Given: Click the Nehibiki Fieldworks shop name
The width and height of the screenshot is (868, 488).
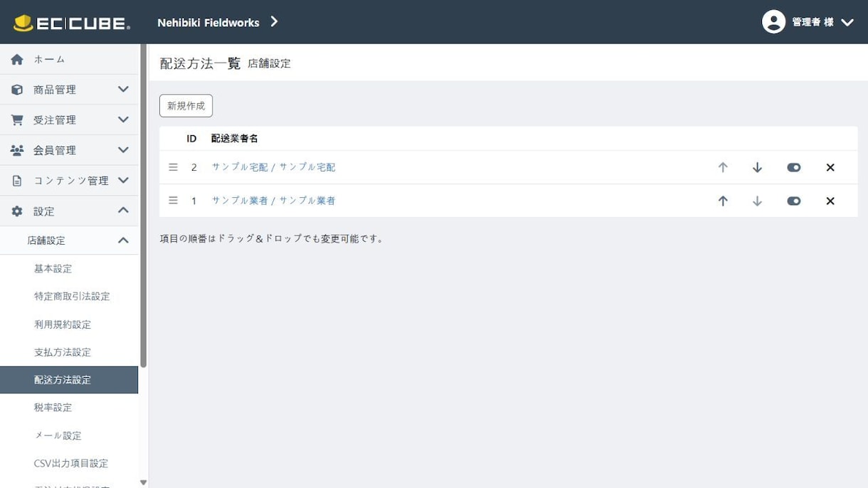Looking at the screenshot, I should tap(208, 23).
